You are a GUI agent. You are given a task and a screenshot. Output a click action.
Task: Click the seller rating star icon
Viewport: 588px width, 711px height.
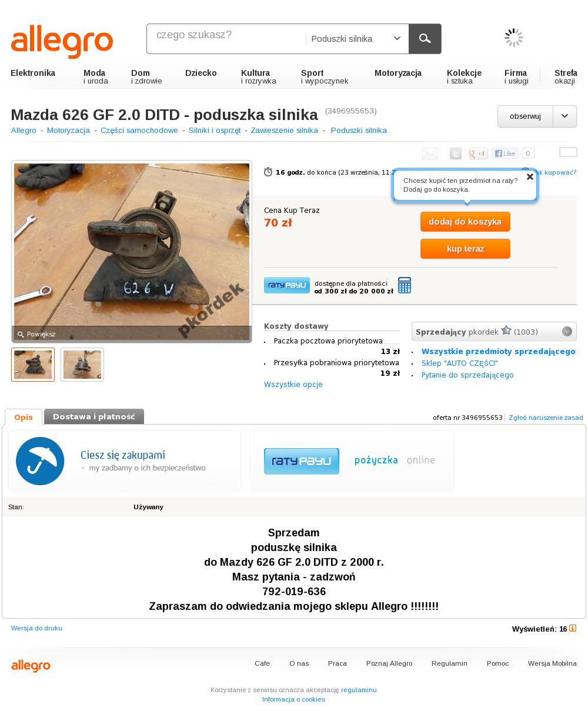coord(506,331)
